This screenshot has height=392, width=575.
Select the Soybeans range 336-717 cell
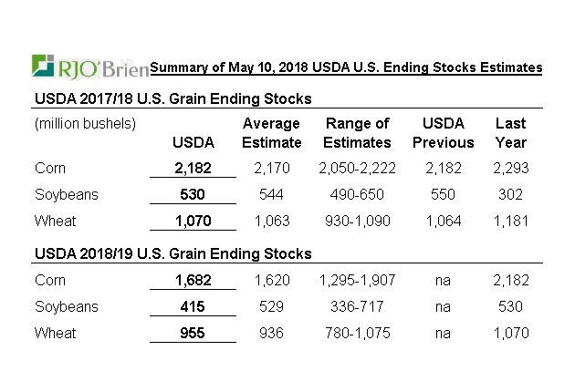[x=358, y=307]
